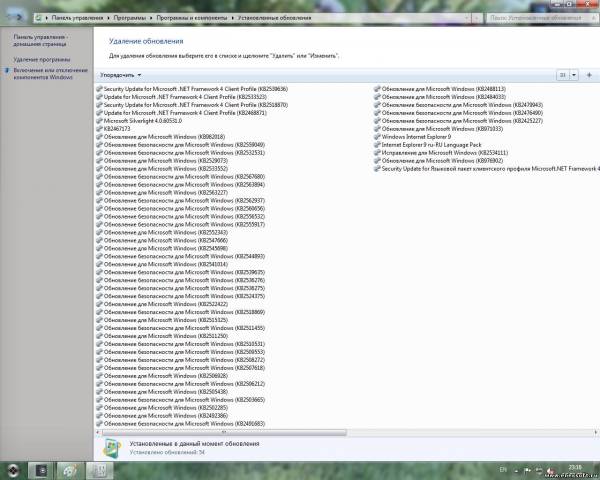Image resolution: width=600 pixels, height=480 pixels.
Task: Select update KB2484033 in right column
Action: pyautogui.click(x=440, y=97)
